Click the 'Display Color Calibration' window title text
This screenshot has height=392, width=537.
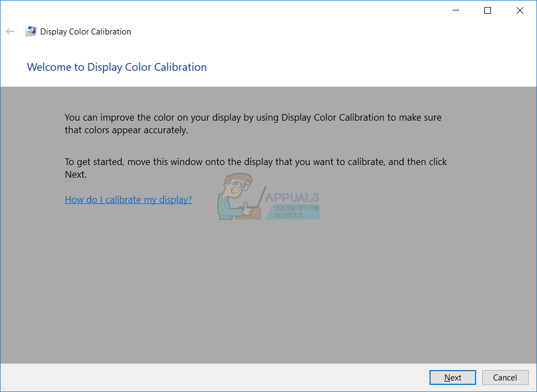[x=86, y=31]
